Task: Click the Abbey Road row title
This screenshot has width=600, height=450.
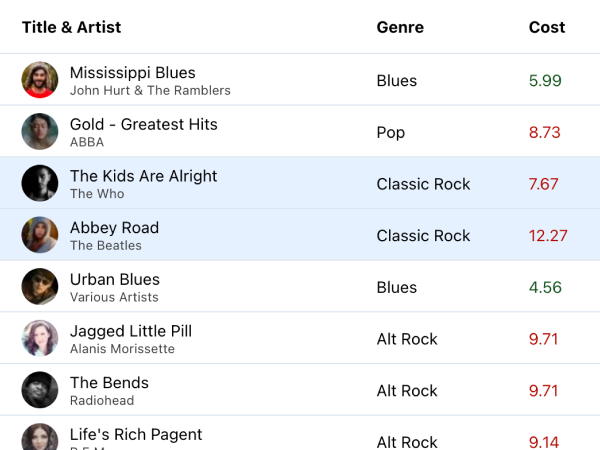Action: pyautogui.click(x=114, y=228)
